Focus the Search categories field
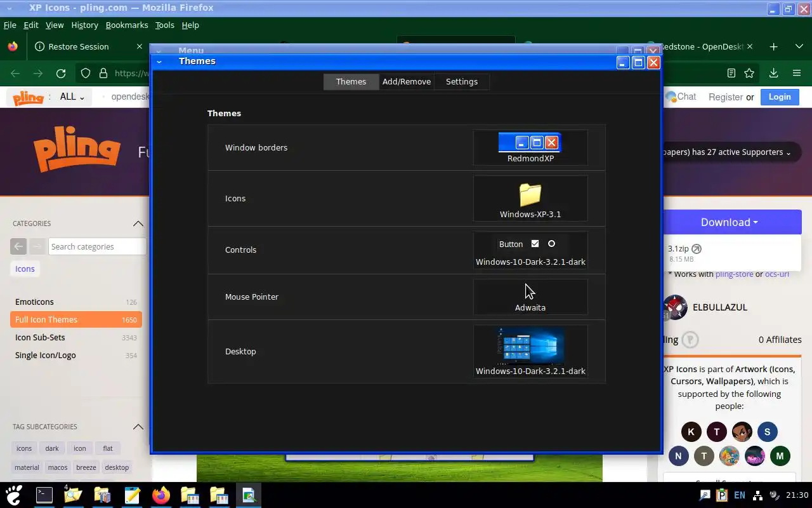 98,246
